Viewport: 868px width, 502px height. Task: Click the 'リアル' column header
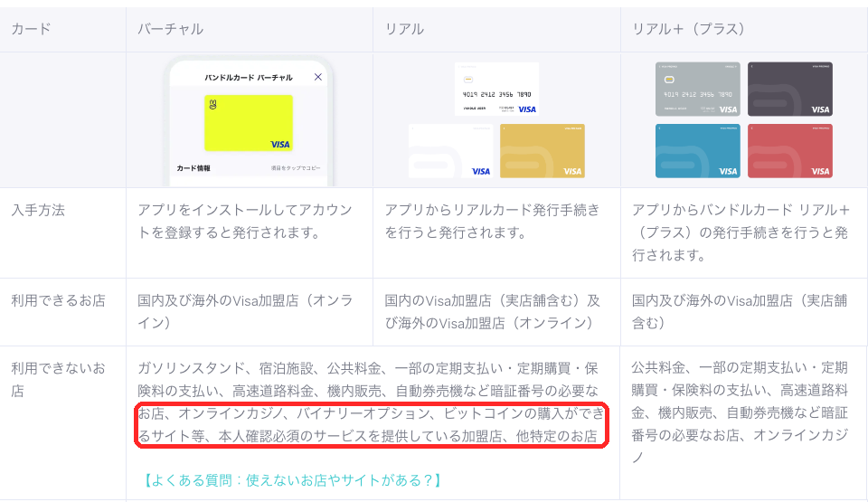click(x=405, y=29)
